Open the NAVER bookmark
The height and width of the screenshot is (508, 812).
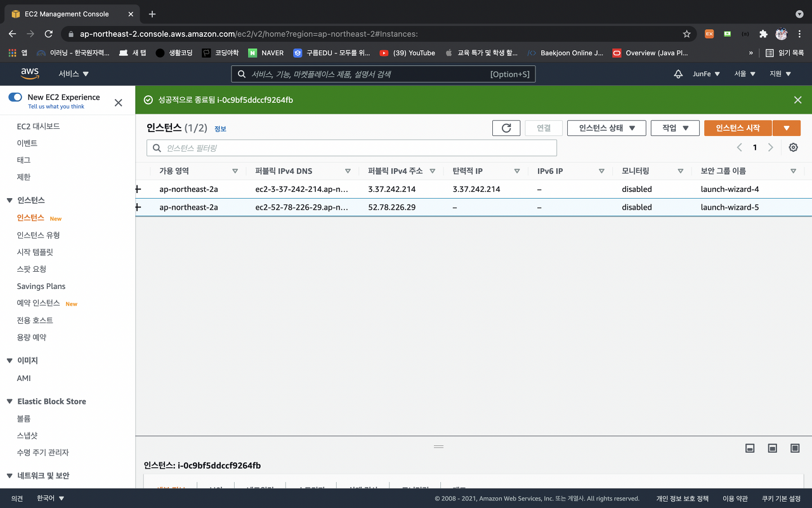click(266, 53)
